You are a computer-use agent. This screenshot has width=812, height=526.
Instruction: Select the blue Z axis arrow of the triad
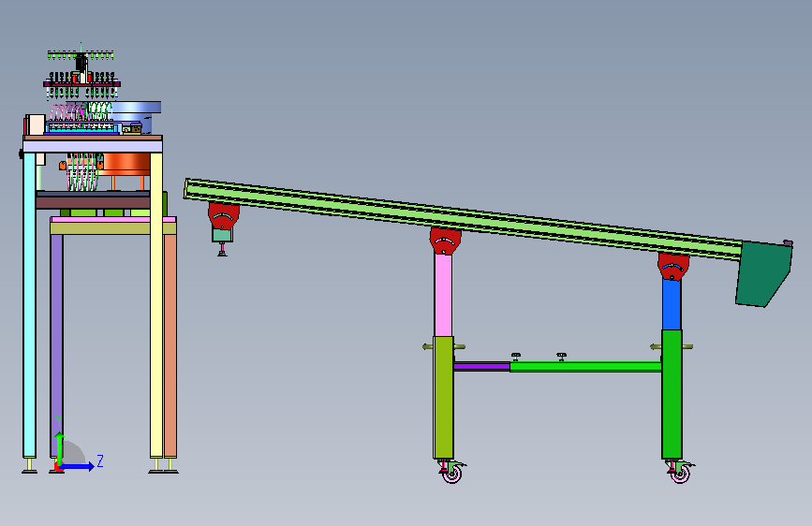78,466
